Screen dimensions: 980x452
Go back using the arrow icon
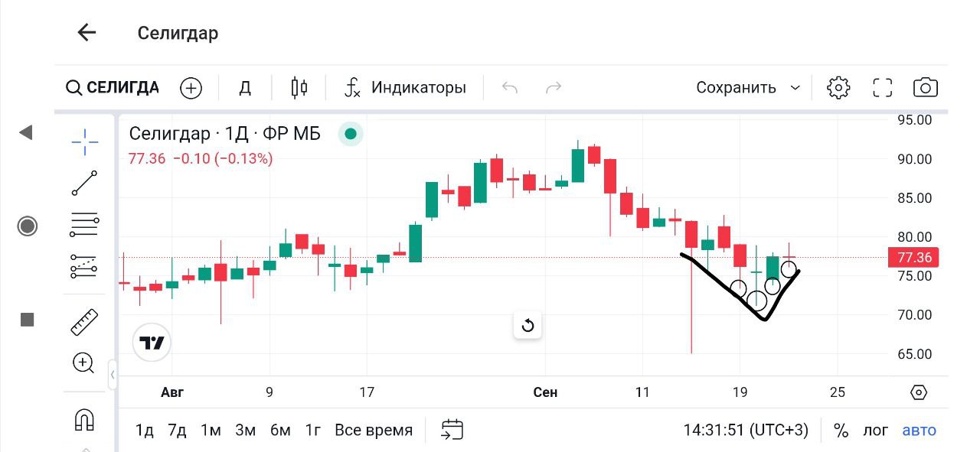(x=87, y=32)
